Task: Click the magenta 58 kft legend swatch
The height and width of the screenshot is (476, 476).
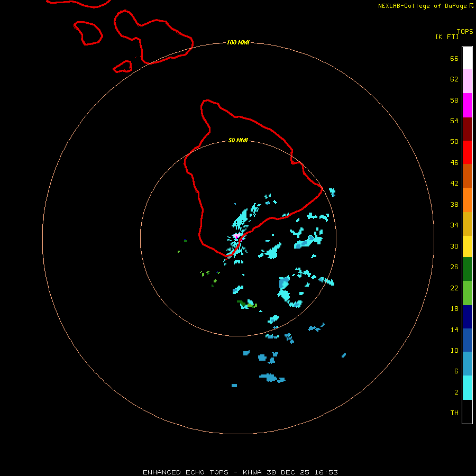Action: point(467,105)
